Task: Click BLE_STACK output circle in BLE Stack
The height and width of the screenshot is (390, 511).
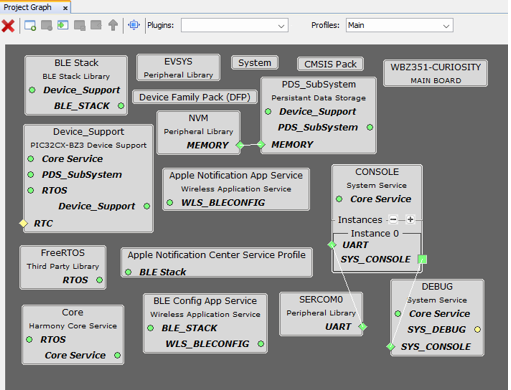Action: click(x=121, y=106)
